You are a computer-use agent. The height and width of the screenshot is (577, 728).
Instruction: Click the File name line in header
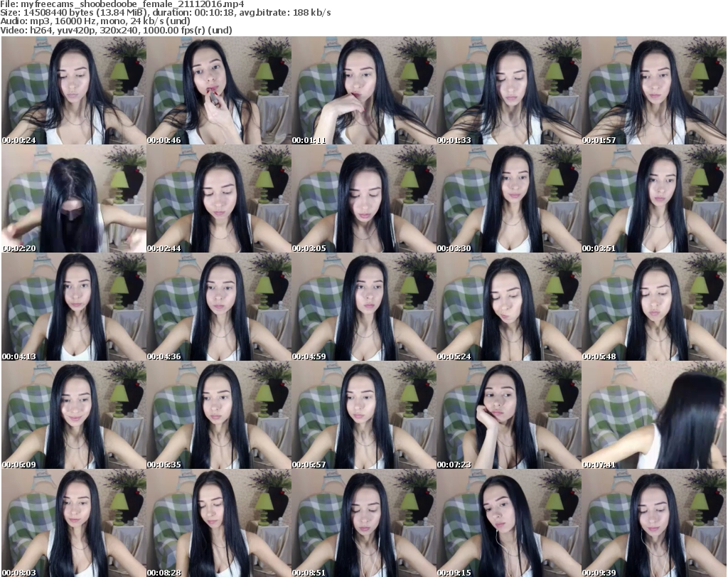(122, 4)
